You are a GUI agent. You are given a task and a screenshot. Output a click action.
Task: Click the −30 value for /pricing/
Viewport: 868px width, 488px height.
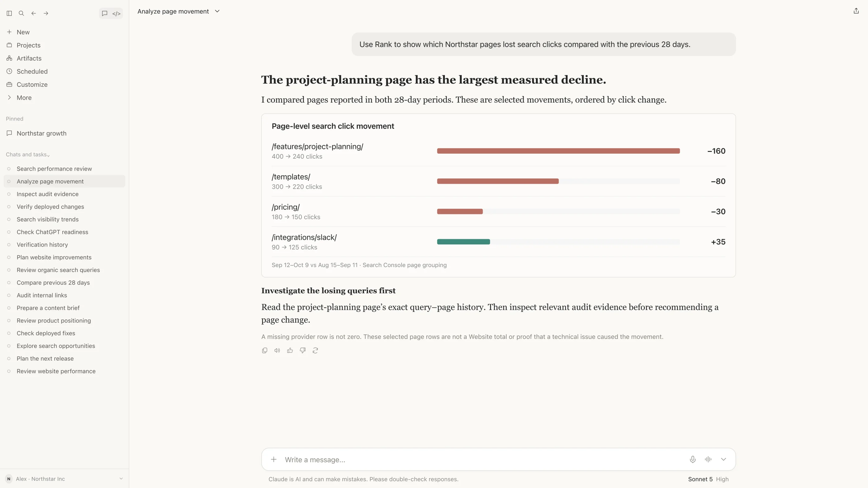718,212
